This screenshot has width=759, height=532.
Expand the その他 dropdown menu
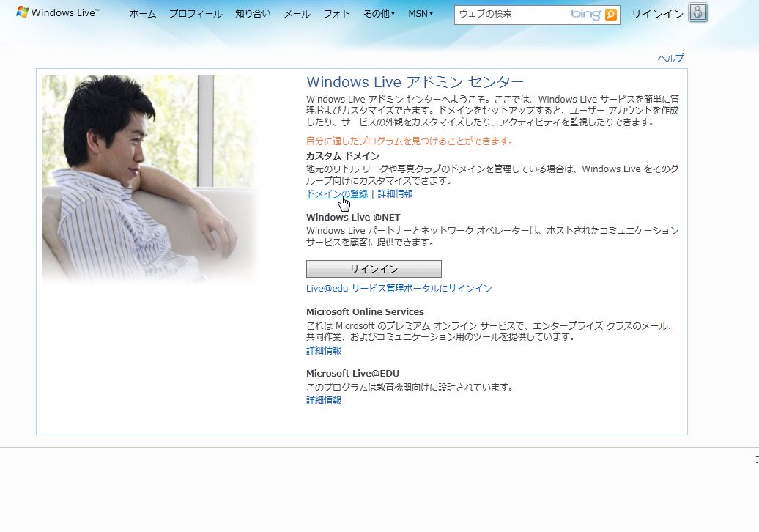379,14
